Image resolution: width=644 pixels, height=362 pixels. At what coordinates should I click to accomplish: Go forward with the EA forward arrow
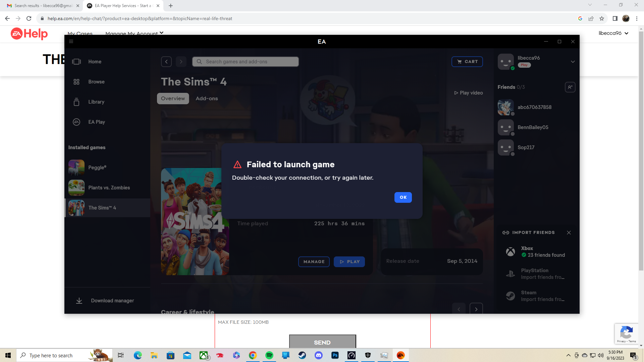tap(181, 62)
